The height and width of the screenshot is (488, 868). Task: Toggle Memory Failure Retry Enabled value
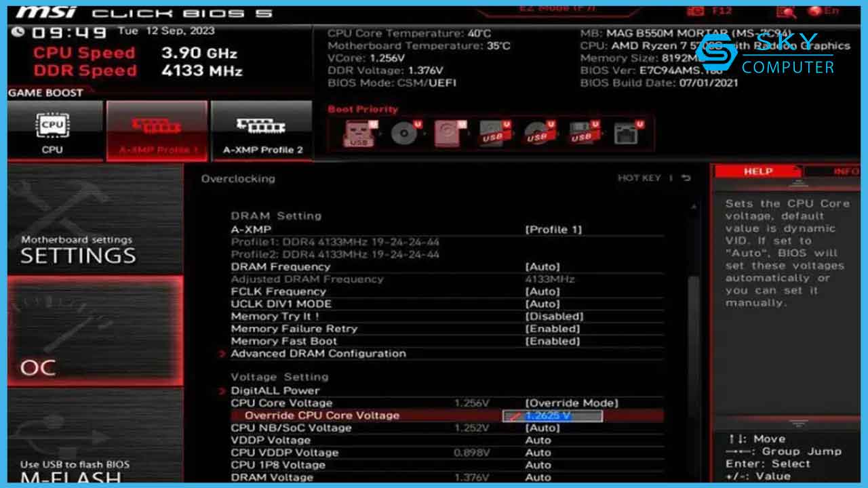point(553,329)
